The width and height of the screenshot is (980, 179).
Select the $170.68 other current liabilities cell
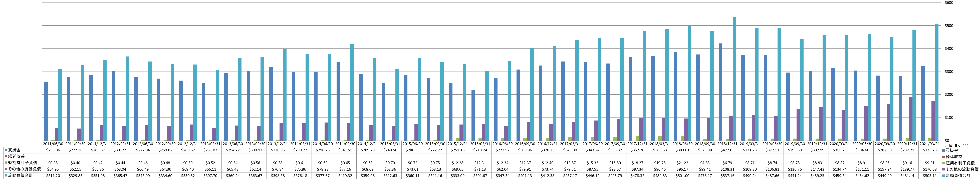(x=929, y=169)
